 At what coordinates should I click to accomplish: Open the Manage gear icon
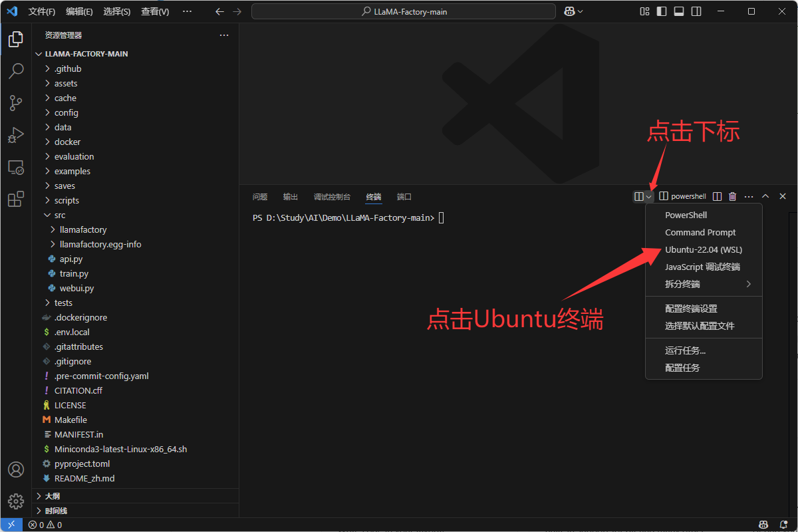tap(16, 501)
